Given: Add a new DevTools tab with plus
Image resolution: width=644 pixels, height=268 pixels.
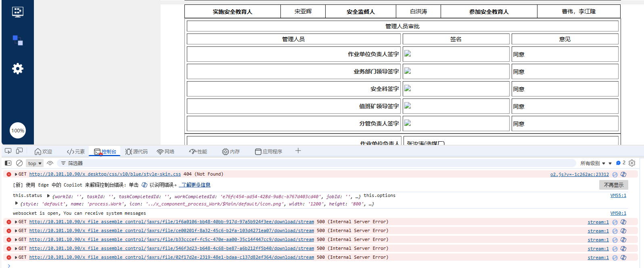Looking at the screenshot, I should [298, 151].
